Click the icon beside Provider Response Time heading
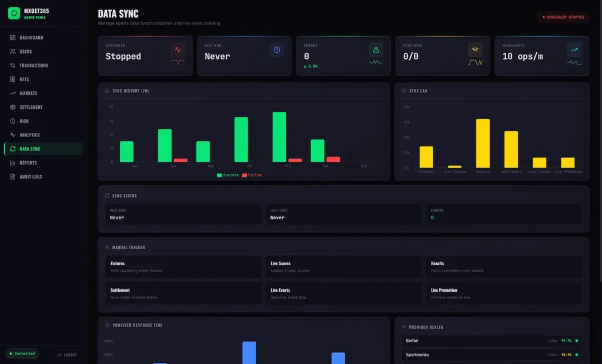 107,325
